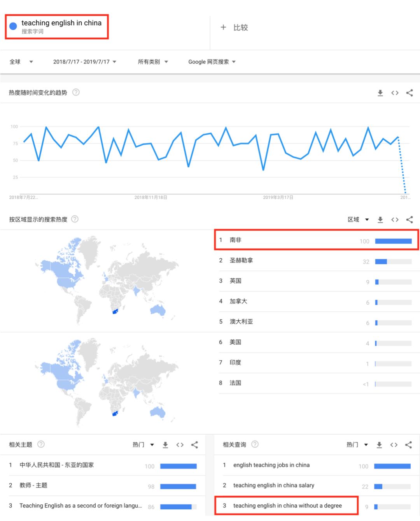
Task: Change the 热门 sort option in 相关查询
Action: pyautogui.click(x=356, y=445)
